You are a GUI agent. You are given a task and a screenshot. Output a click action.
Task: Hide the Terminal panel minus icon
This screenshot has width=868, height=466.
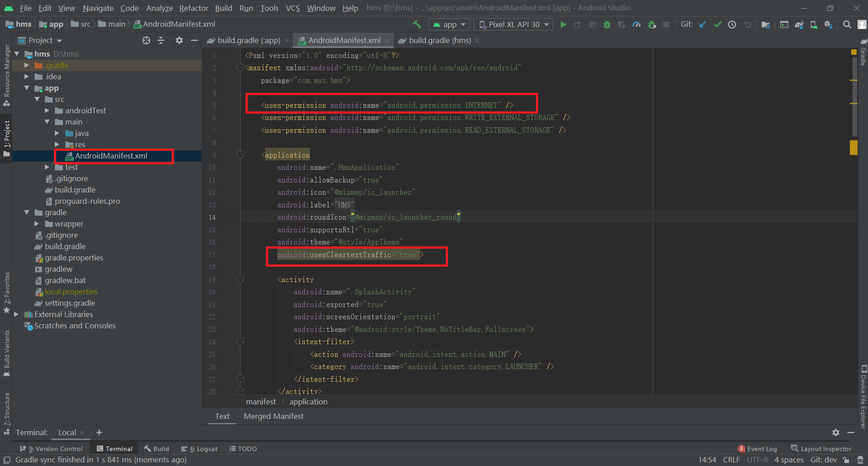click(x=851, y=432)
